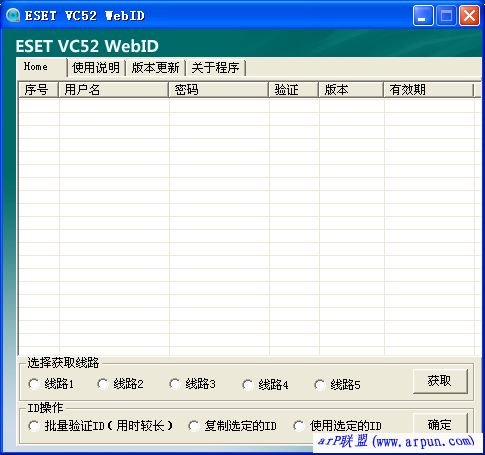Select the 线路3 radio button
485x455 pixels.
pyautogui.click(x=192, y=384)
